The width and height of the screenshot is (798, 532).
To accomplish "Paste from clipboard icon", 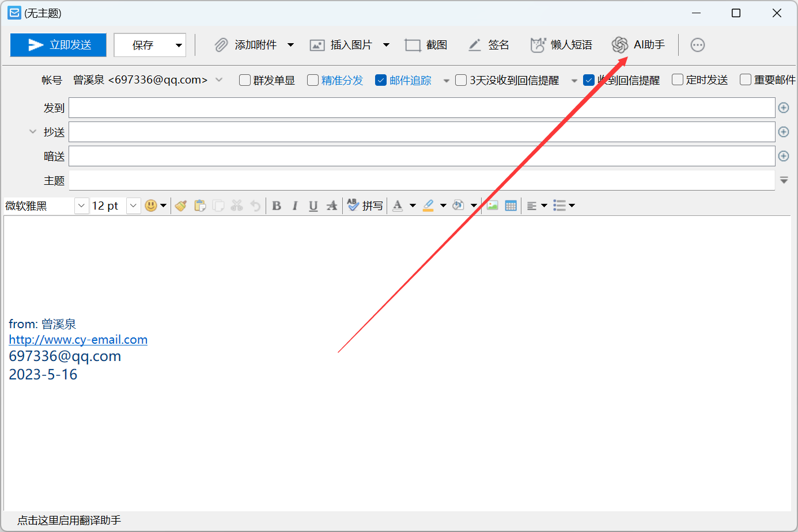I will [200, 206].
